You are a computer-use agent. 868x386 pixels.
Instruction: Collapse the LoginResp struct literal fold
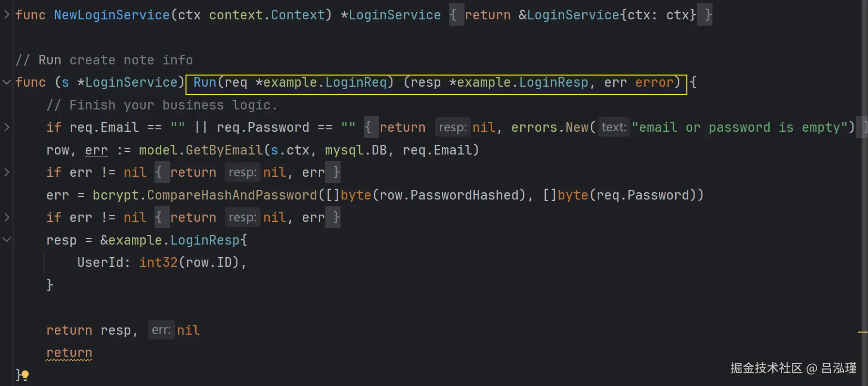pos(7,239)
